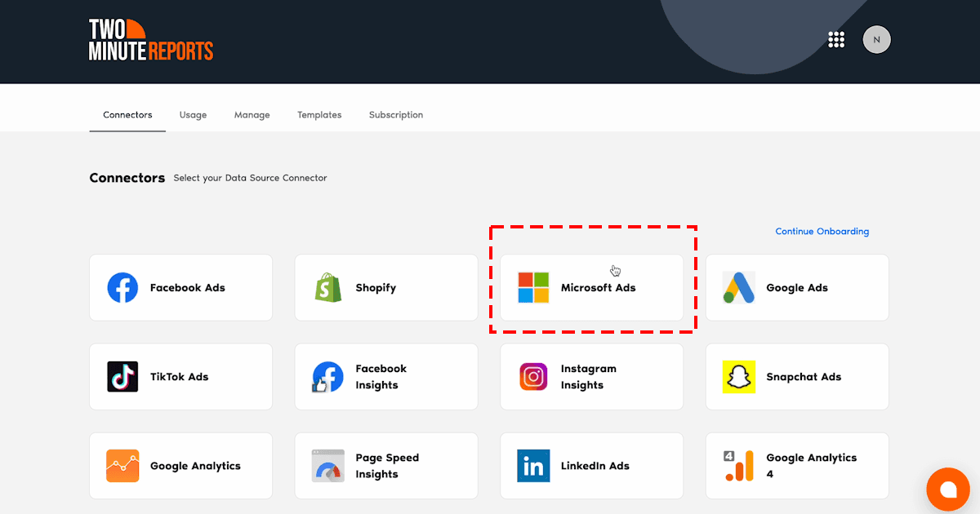The image size is (980, 514).
Task: Go to the Templates tab
Action: 319,115
